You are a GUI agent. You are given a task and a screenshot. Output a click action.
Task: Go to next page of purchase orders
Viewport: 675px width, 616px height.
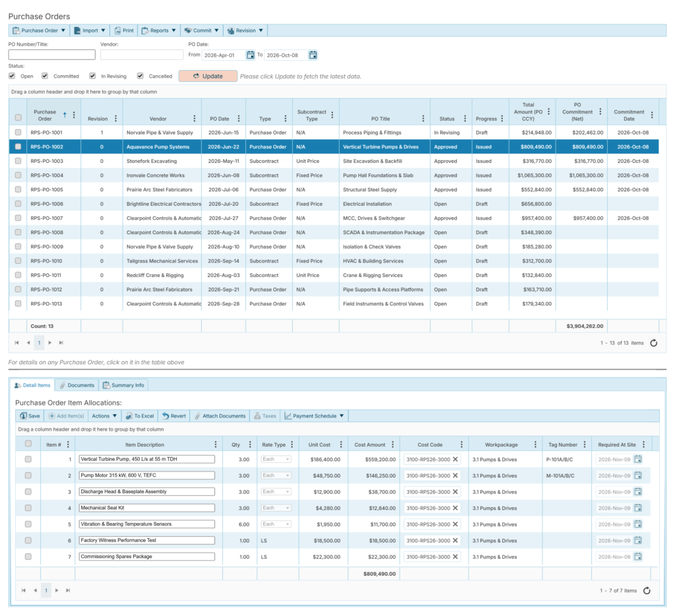tap(50, 343)
